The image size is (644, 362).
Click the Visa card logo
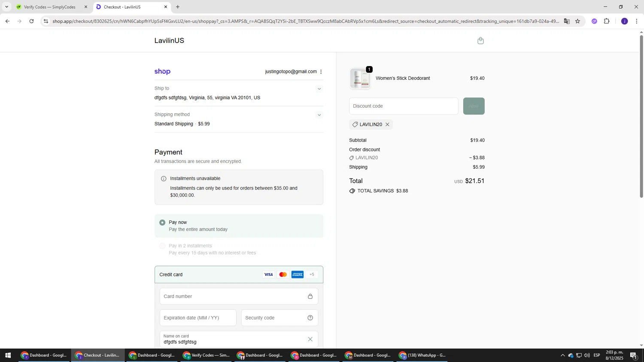pos(269,275)
